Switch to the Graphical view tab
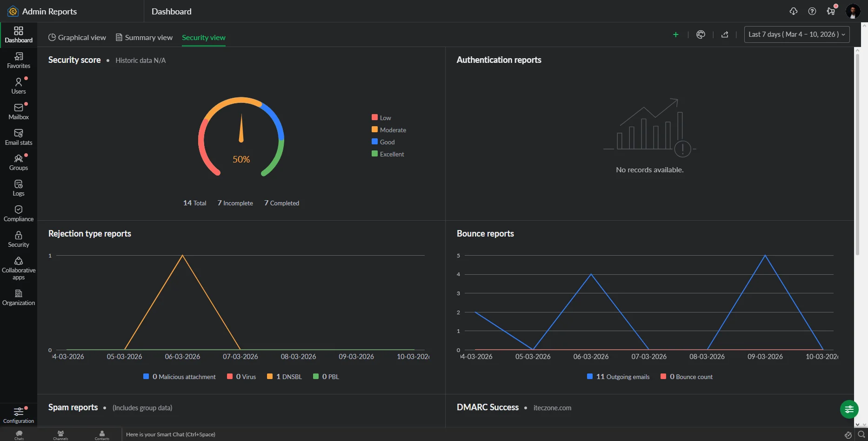Image resolution: width=868 pixels, height=441 pixels. [x=77, y=37]
